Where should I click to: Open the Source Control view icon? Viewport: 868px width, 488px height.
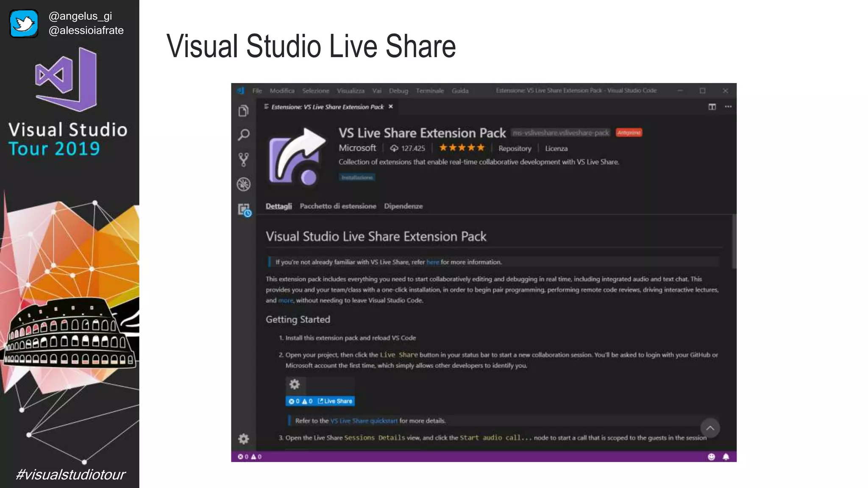pyautogui.click(x=243, y=160)
